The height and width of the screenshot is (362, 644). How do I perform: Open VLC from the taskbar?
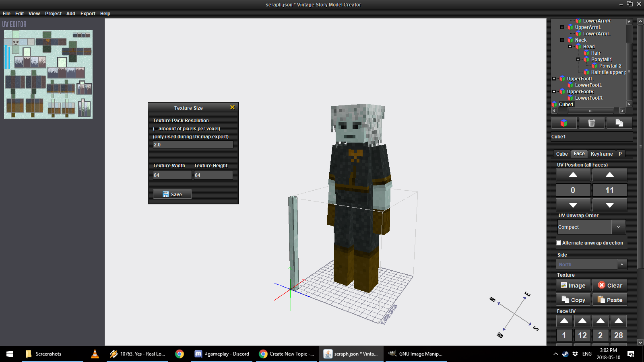coord(95,354)
